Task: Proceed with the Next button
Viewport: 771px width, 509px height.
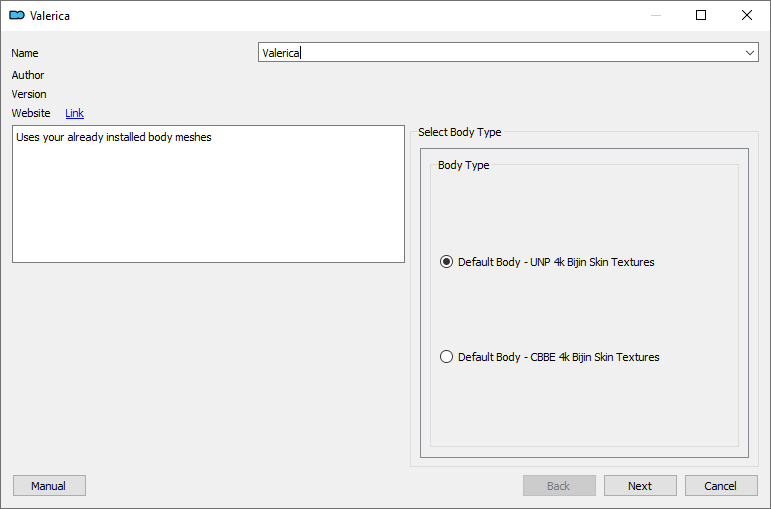Action: (x=640, y=485)
